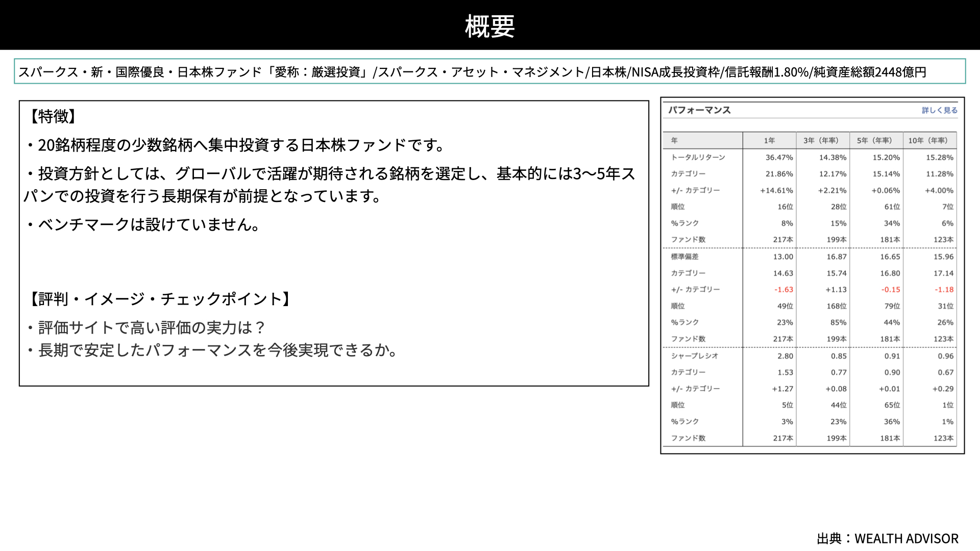Click the 【特徴】 heading
The height and width of the screenshot is (551, 980).
click(53, 116)
